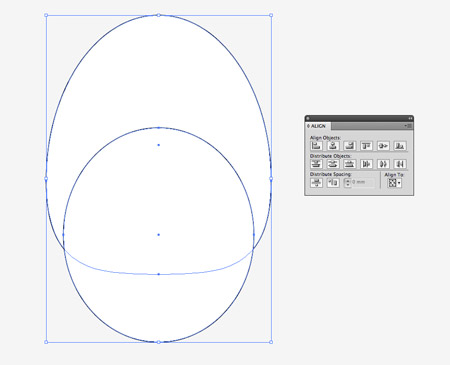
Task: Click Vertical Distribute Center icon
Action: (333, 164)
